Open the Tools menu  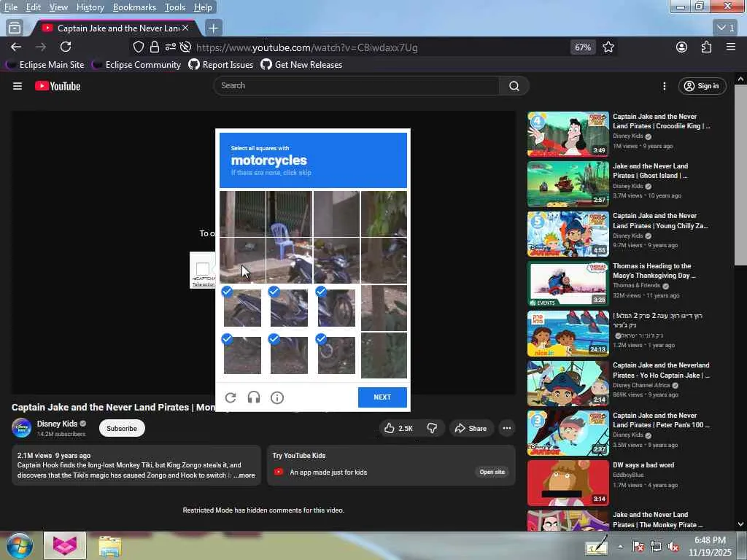pyautogui.click(x=175, y=7)
